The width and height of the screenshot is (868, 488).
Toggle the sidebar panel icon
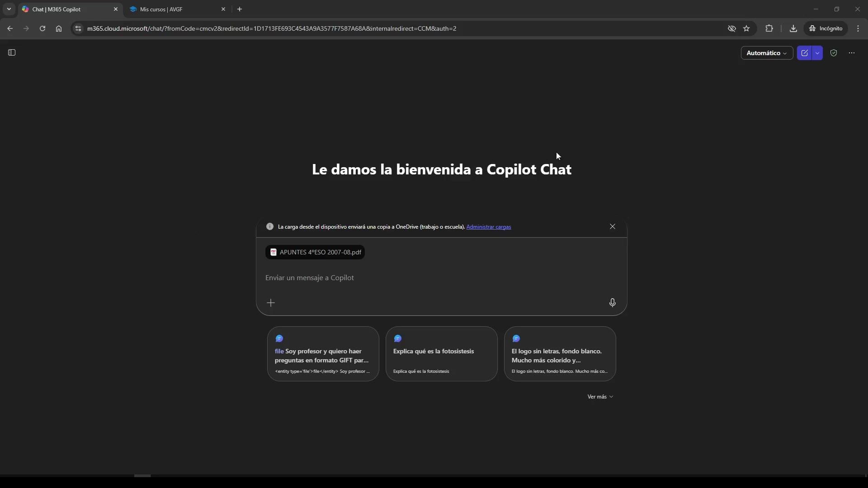12,53
